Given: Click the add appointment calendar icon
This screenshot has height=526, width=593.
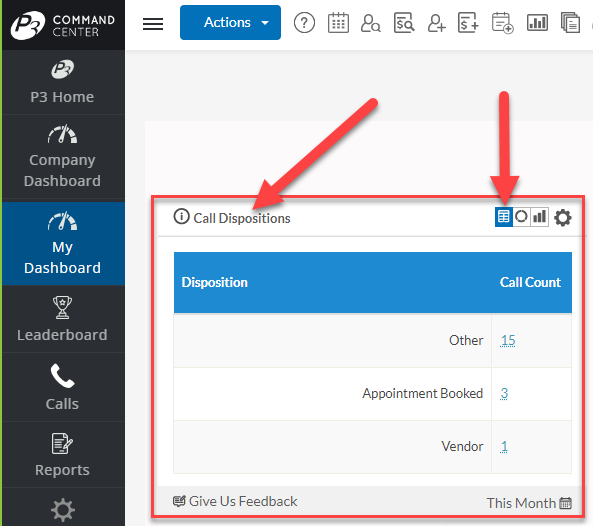Looking at the screenshot, I should click(502, 23).
